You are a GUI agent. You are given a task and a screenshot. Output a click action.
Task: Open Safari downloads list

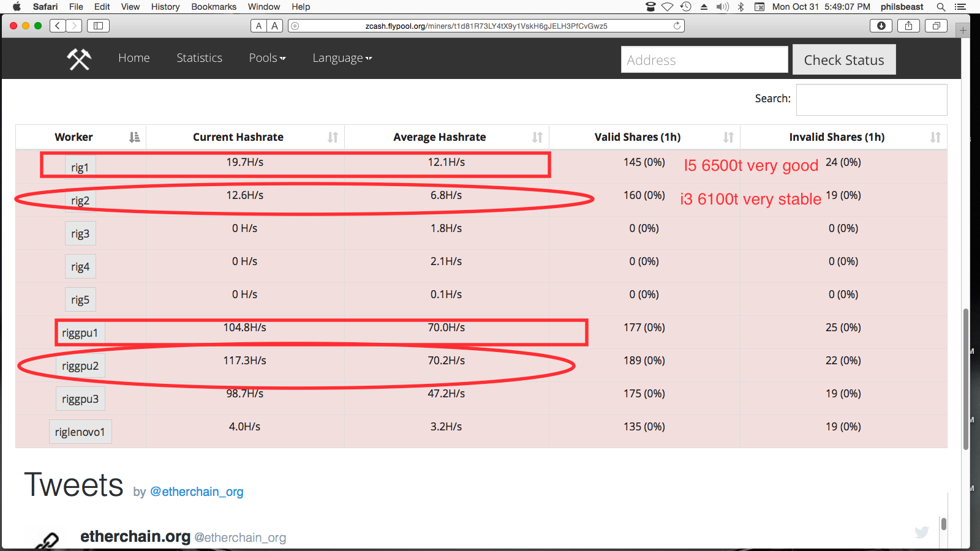coord(881,26)
